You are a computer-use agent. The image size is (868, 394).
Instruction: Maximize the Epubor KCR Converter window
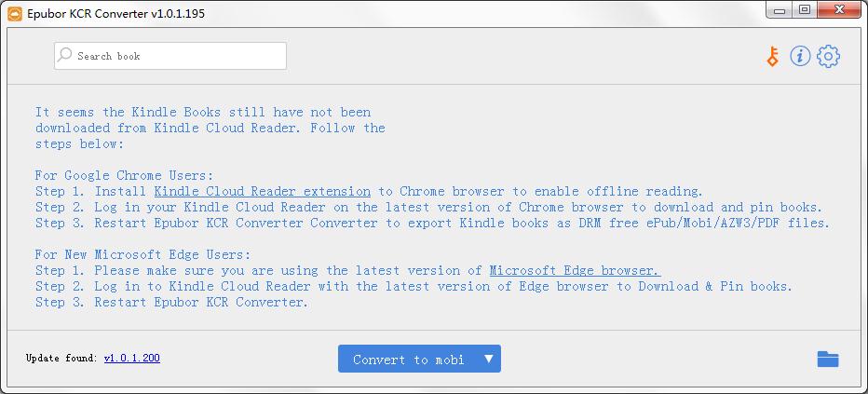(x=805, y=10)
